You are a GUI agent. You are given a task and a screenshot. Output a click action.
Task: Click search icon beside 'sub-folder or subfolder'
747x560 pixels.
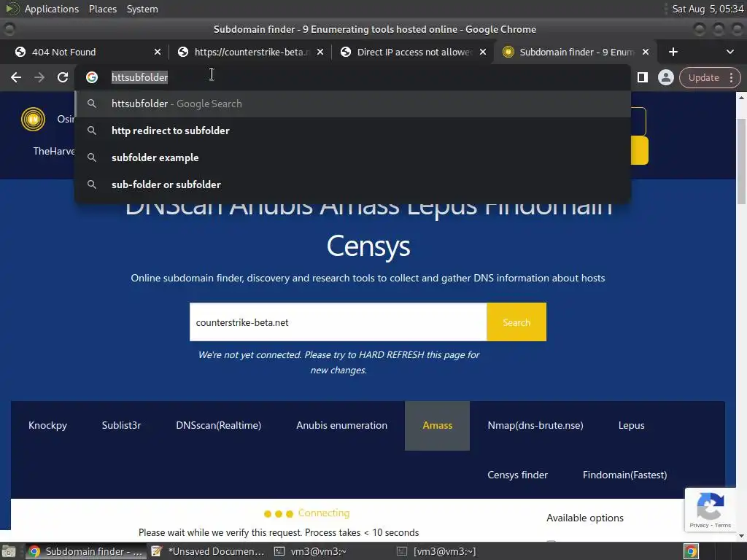91,184
